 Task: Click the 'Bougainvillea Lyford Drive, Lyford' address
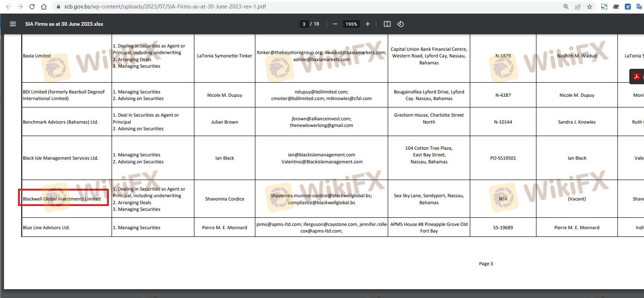[x=429, y=92]
